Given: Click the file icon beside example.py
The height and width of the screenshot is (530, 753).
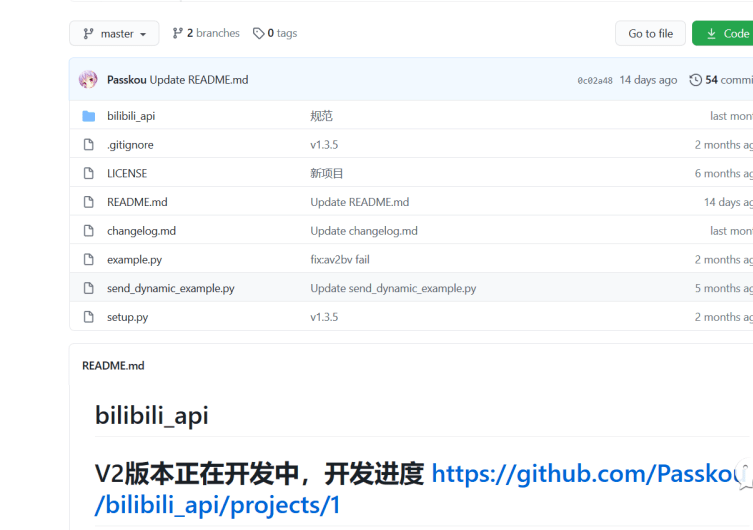Looking at the screenshot, I should 88,260.
